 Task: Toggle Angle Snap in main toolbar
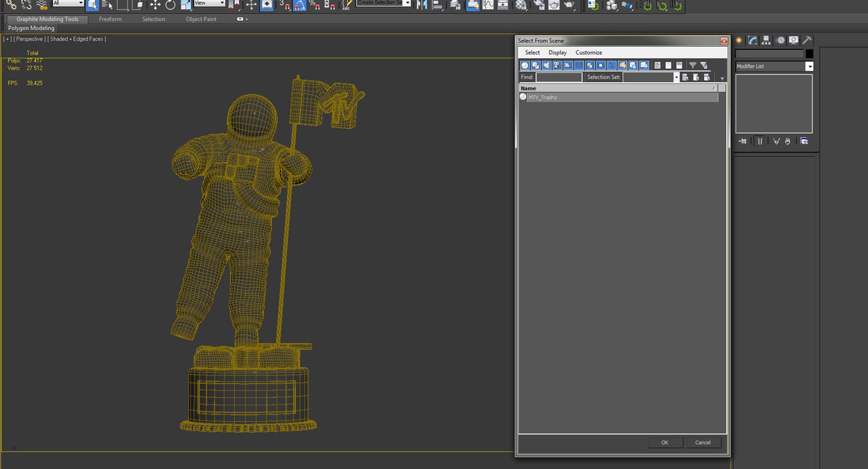tap(300, 5)
